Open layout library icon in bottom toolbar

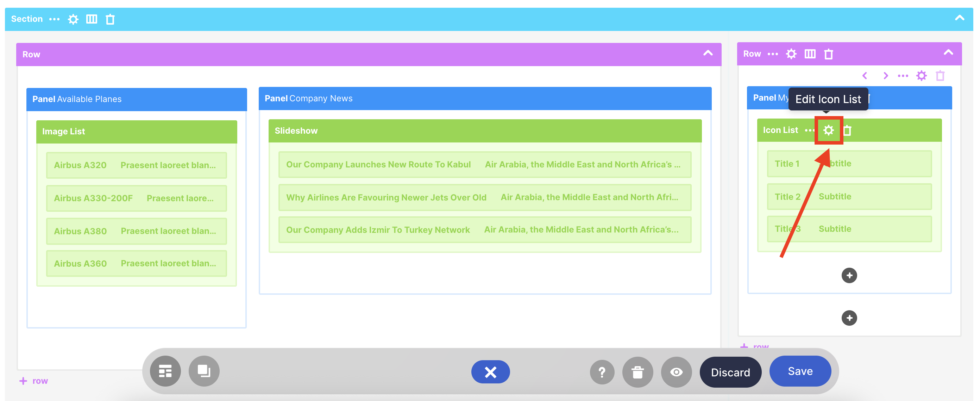tap(165, 371)
